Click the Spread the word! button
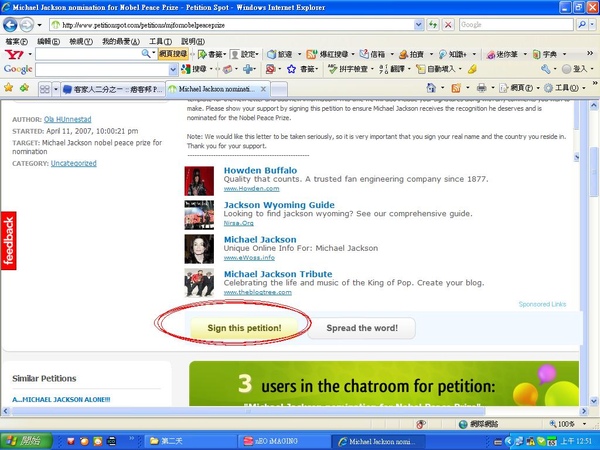600x450 pixels. (x=362, y=328)
